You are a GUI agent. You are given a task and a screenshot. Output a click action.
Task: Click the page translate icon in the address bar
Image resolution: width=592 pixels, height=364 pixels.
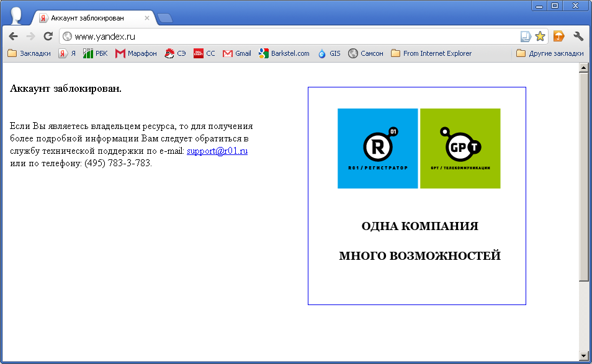(526, 36)
